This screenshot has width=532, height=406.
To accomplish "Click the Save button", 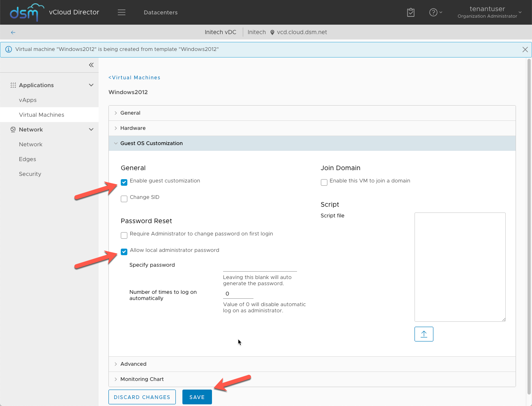I will pos(197,397).
